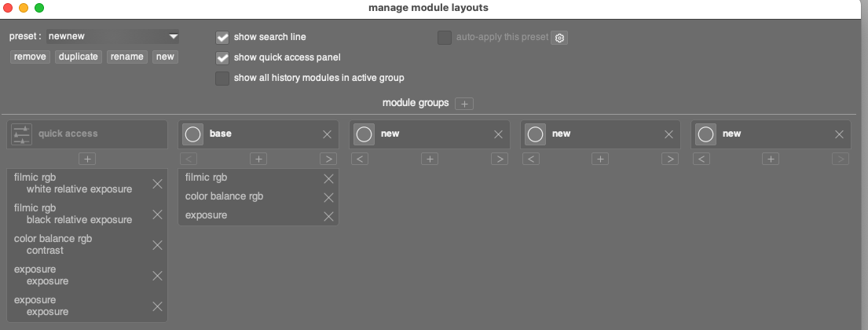The image size is (868, 330).
Task: Add module to base group
Action: pos(258,159)
